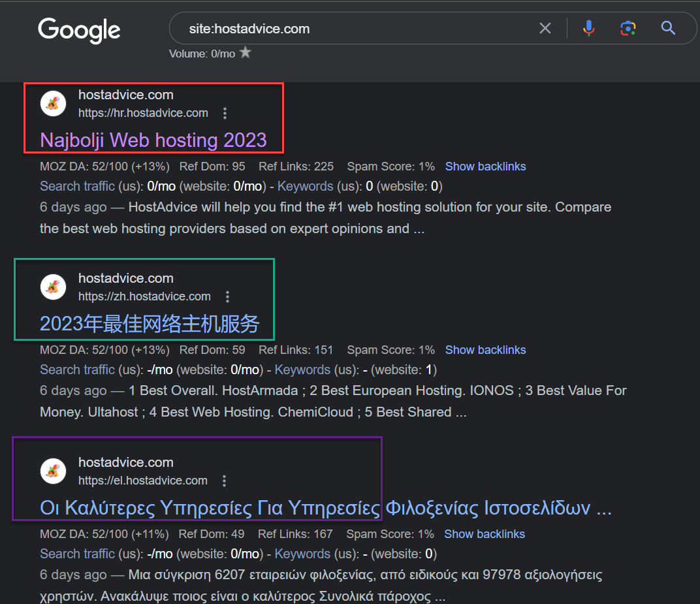700x604 pixels.
Task: Click Ref Links: 151 text
Action: (x=296, y=350)
